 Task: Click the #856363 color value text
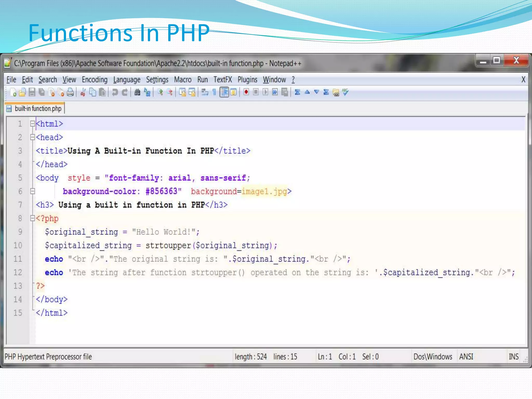pos(161,191)
